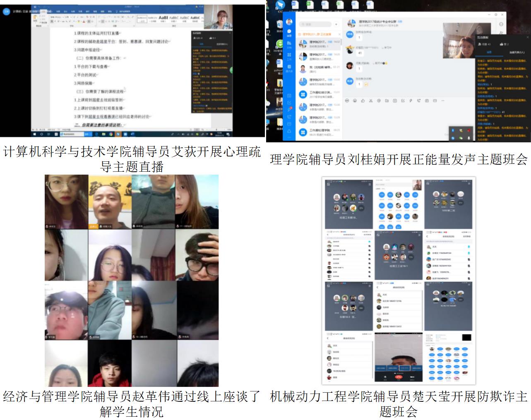The image size is (531, 420).
Task: Open the Contacts icon in DingTalk sidebar
Action: click(x=289, y=68)
